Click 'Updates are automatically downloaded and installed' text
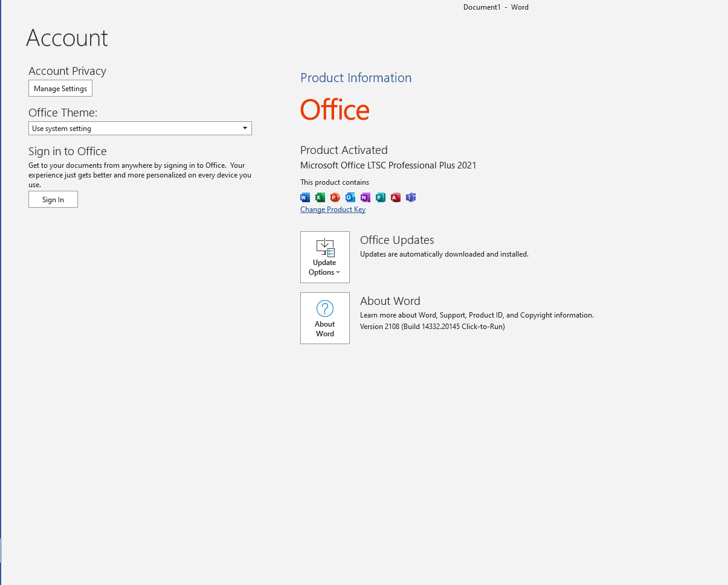Screen dimensions: 728x585 coord(444,254)
